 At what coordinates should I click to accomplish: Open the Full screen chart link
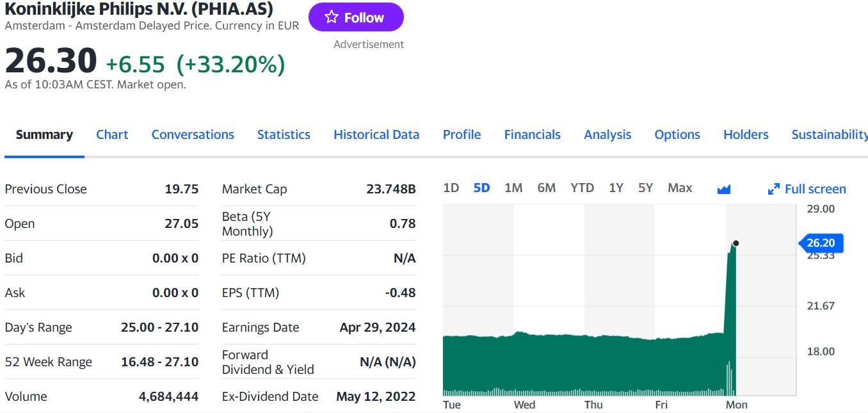click(x=815, y=189)
